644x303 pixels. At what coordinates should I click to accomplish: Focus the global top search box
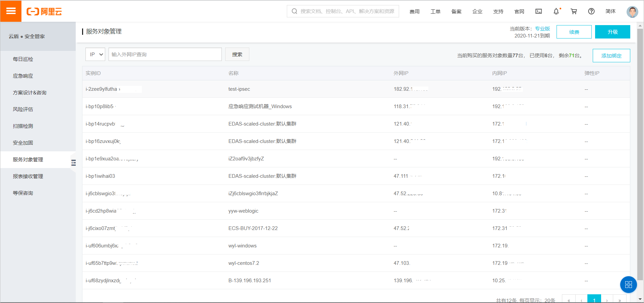click(x=343, y=11)
